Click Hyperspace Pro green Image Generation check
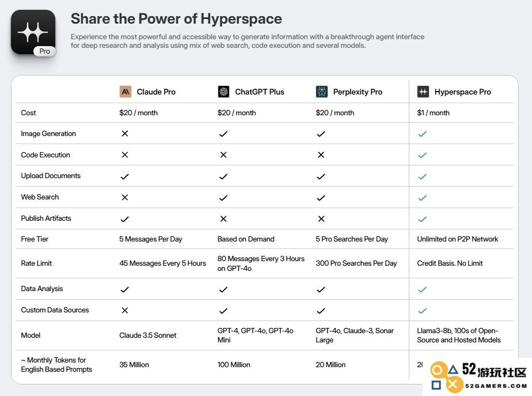This screenshot has width=532, height=396. click(423, 134)
